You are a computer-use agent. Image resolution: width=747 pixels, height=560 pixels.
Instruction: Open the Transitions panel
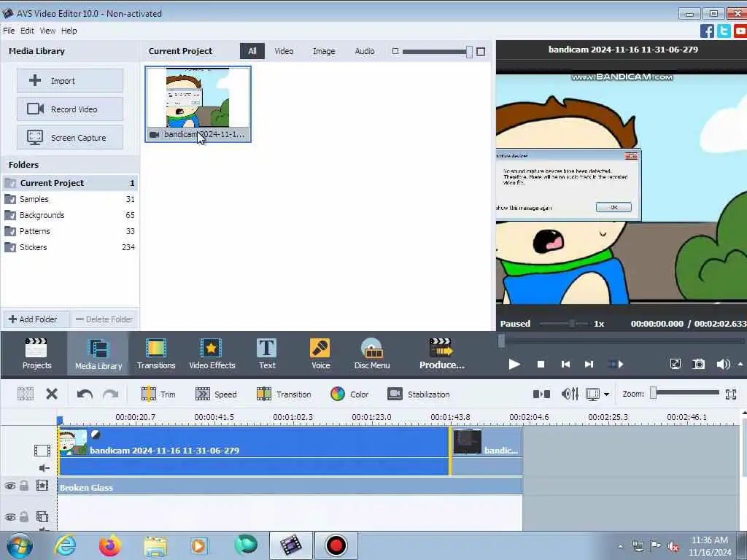[x=156, y=354]
